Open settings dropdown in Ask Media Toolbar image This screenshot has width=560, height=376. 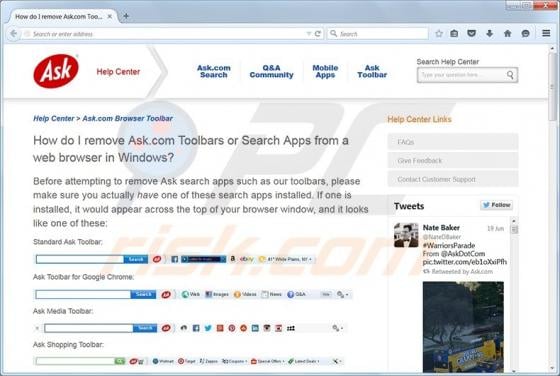coord(338,328)
